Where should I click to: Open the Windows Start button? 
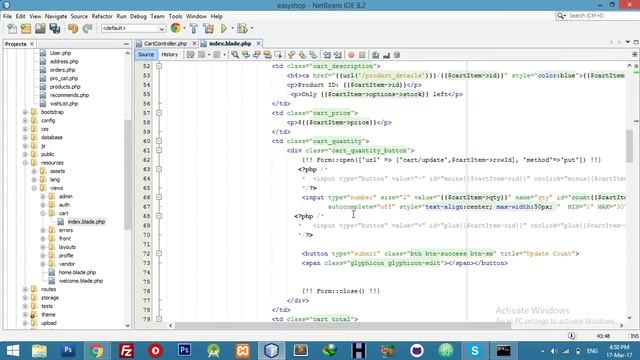coord(13,351)
